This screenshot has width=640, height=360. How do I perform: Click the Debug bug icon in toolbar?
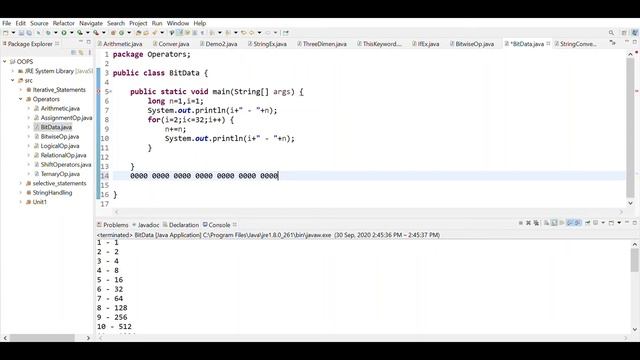tap(48, 33)
